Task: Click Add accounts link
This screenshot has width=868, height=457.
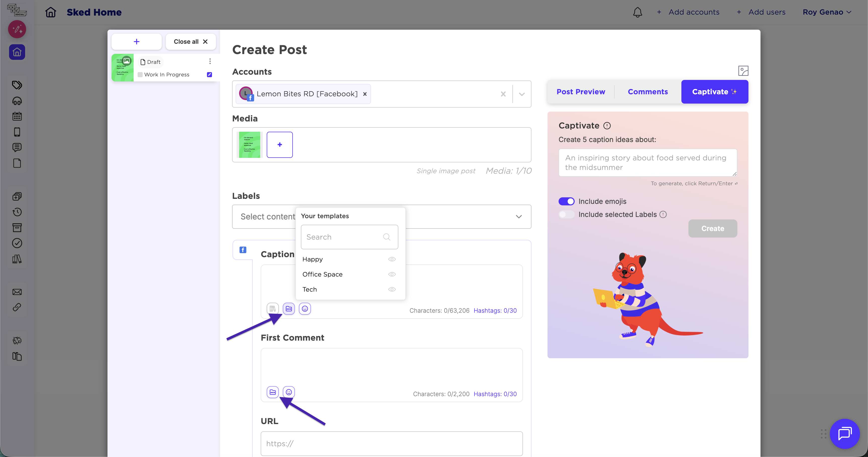Action: (693, 12)
